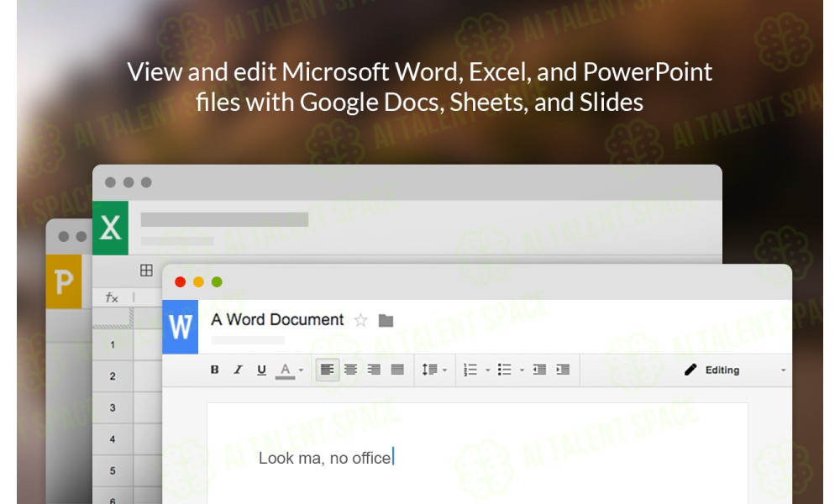
Task: Select row 5 header in the spreadsheet
Action: [113, 470]
